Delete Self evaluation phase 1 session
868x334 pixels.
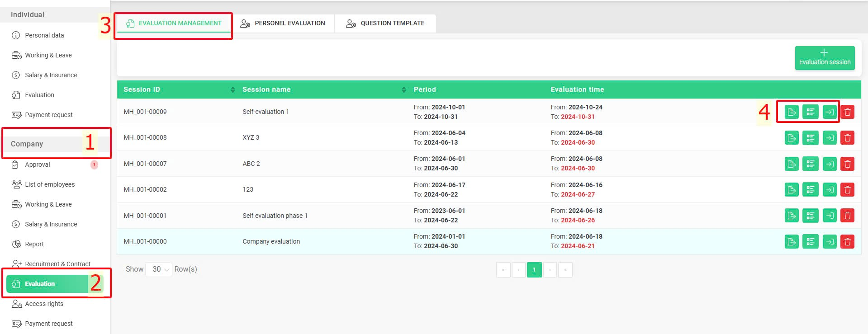[x=847, y=216]
